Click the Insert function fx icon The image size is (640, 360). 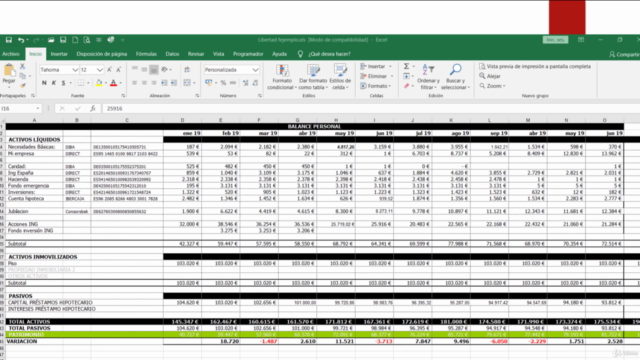click(93, 109)
